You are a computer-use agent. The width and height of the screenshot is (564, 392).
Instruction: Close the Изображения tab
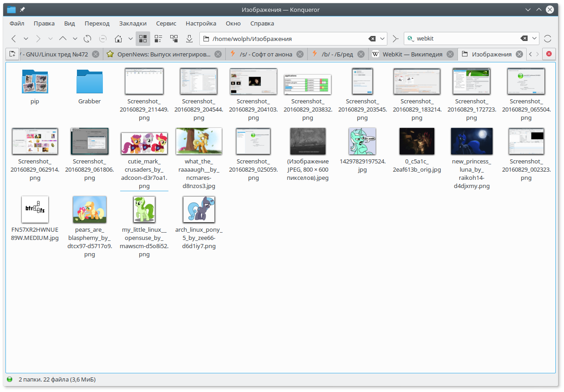[x=519, y=54]
